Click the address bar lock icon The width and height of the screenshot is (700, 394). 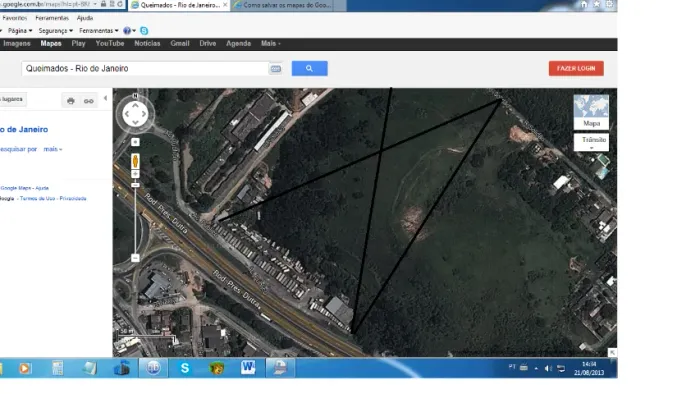click(x=103, y=4)
